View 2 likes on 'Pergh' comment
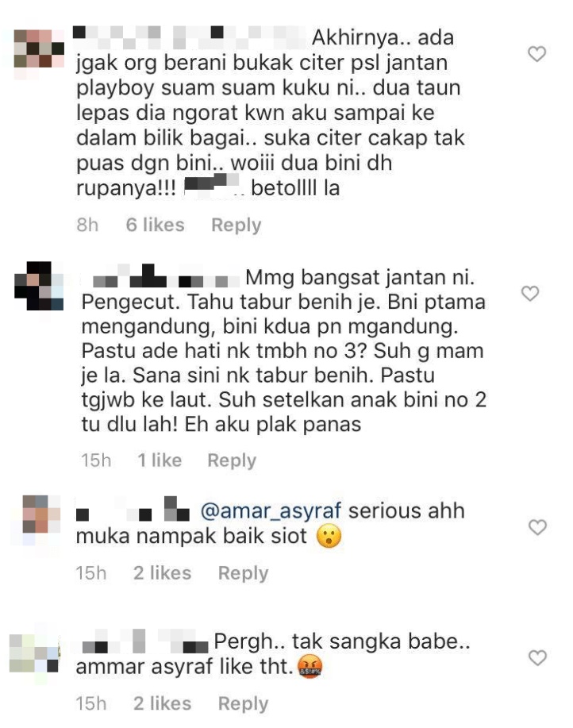573x728 pixels. pos(163,704)
